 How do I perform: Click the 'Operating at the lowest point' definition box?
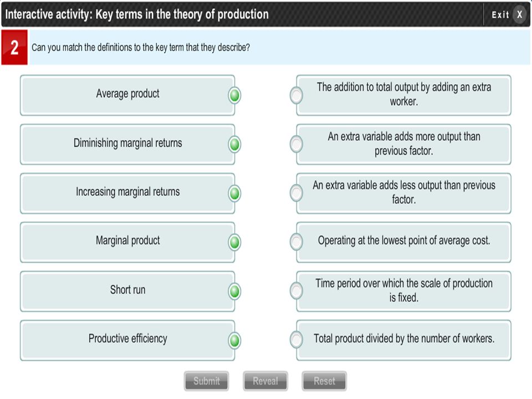tap(404, 242)
